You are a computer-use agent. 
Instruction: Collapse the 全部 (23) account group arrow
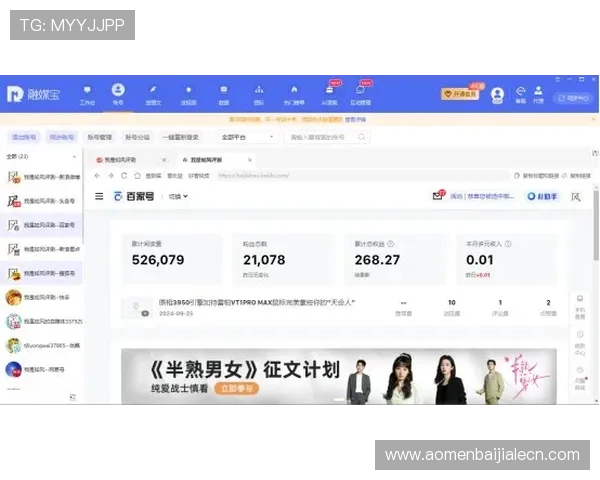[74, 157]
